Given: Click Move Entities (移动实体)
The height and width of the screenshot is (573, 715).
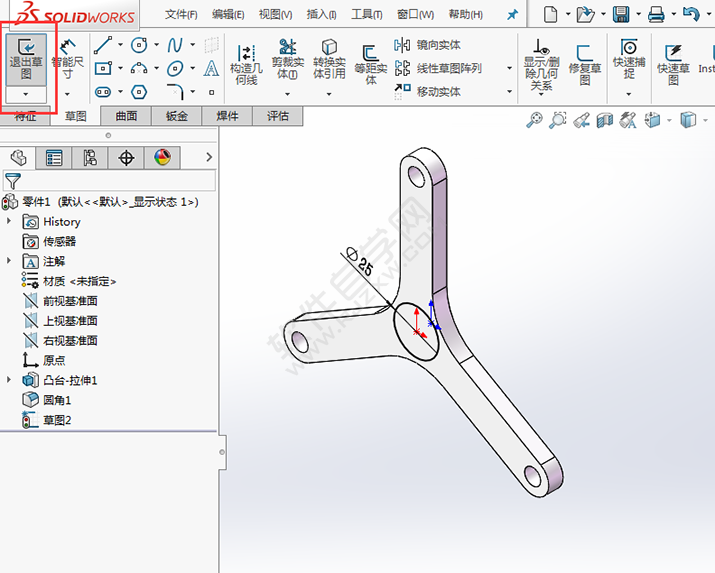Looking at the screenshot, I should [427, 92].
